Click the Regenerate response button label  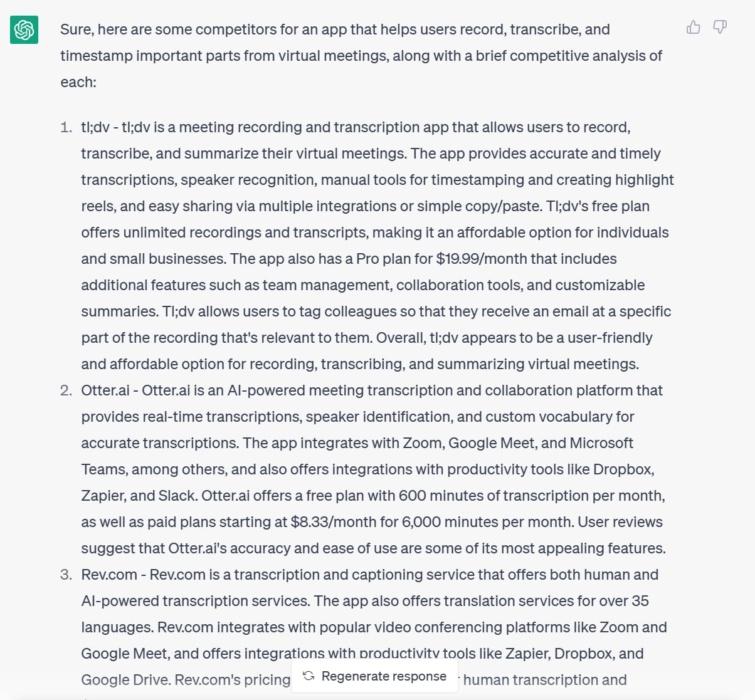[x=384, y=676]
